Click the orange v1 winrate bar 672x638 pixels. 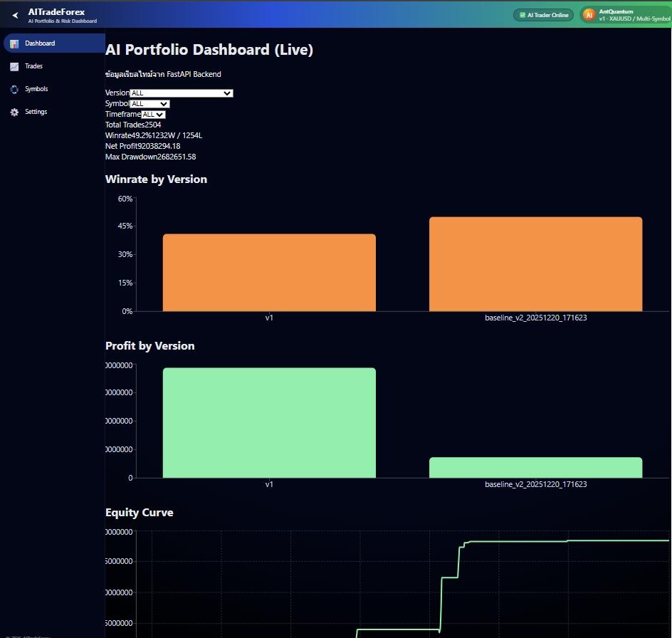coord(269,272)
